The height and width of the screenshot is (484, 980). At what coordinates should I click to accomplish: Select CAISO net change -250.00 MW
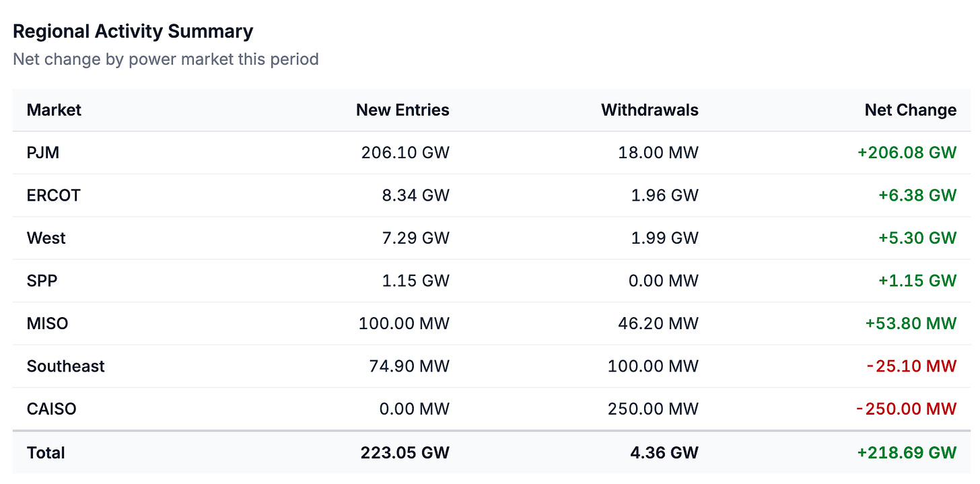pos(906,409)
